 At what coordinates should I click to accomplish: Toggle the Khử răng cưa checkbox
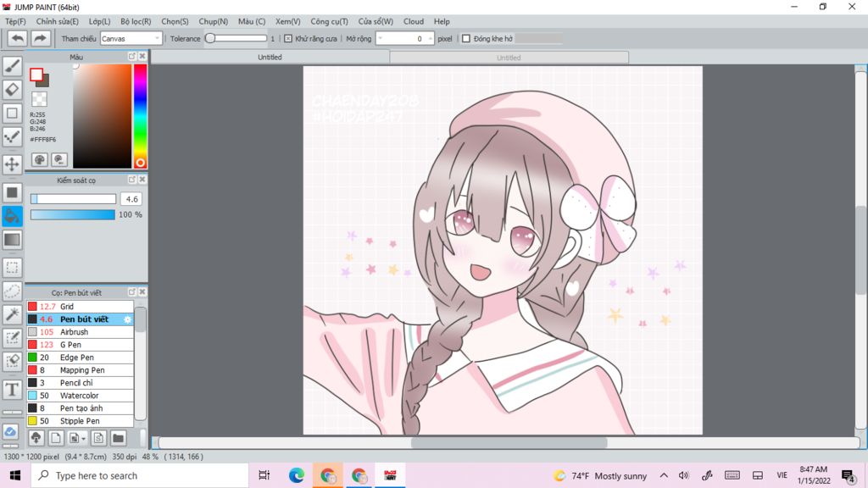288,39
